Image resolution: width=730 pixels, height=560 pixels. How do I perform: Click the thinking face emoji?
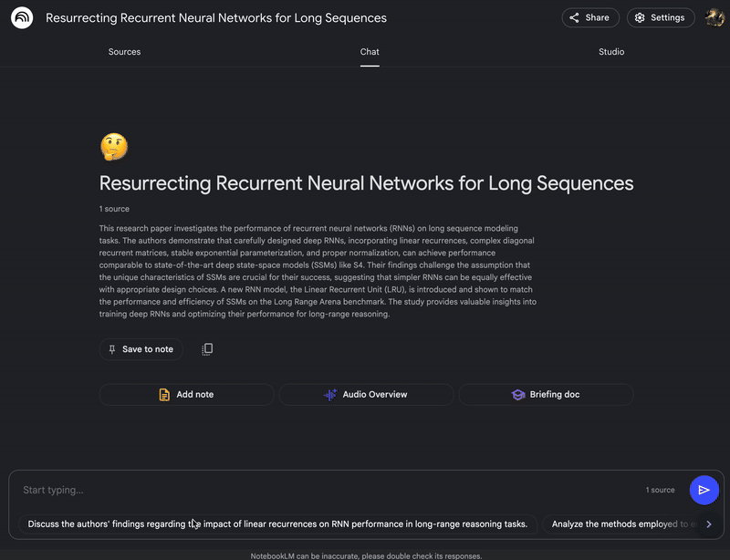(114, 146)
